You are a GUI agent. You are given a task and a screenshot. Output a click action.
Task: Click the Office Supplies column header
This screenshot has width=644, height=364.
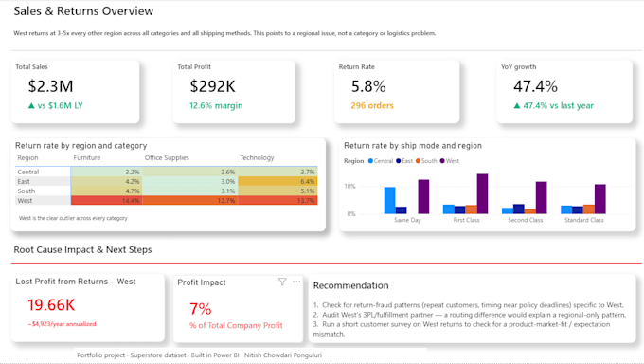pyautogui.click(x=167, y=158)
